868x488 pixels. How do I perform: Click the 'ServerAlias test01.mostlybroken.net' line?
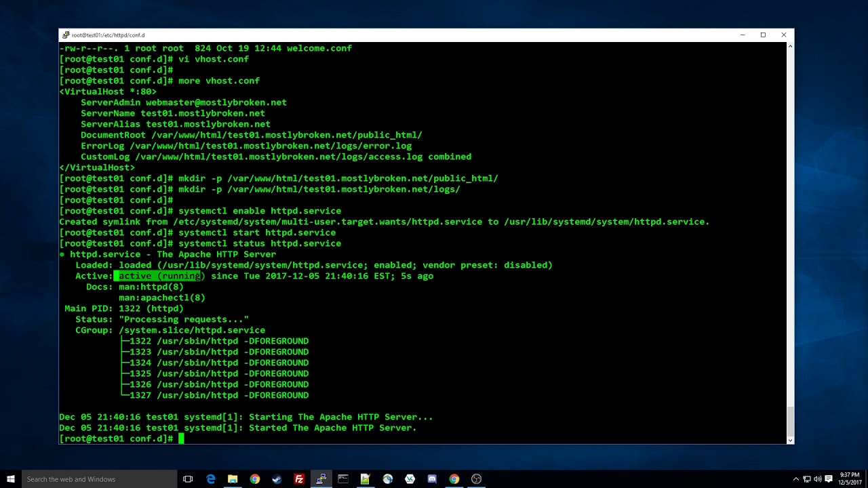pos(176,124)
